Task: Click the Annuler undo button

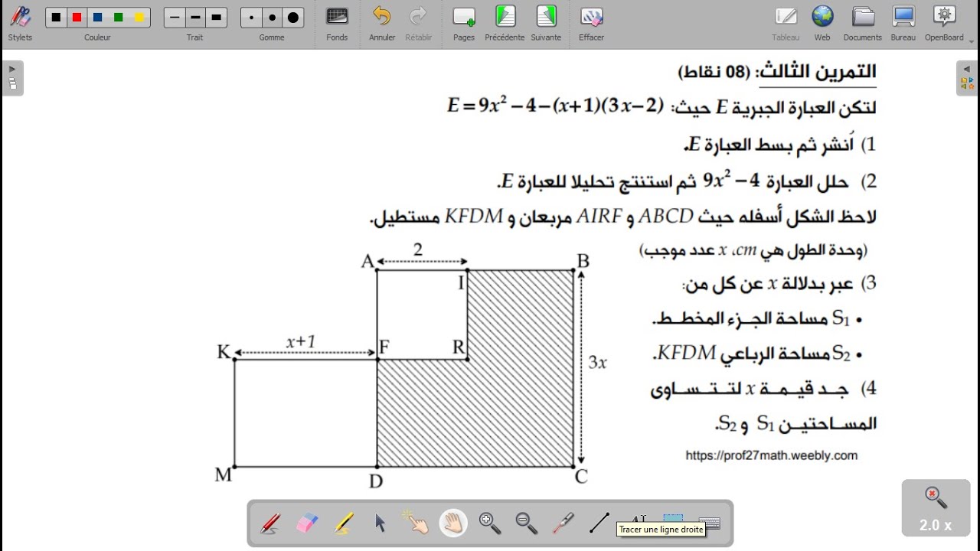Action: click(x=382, y=23)
